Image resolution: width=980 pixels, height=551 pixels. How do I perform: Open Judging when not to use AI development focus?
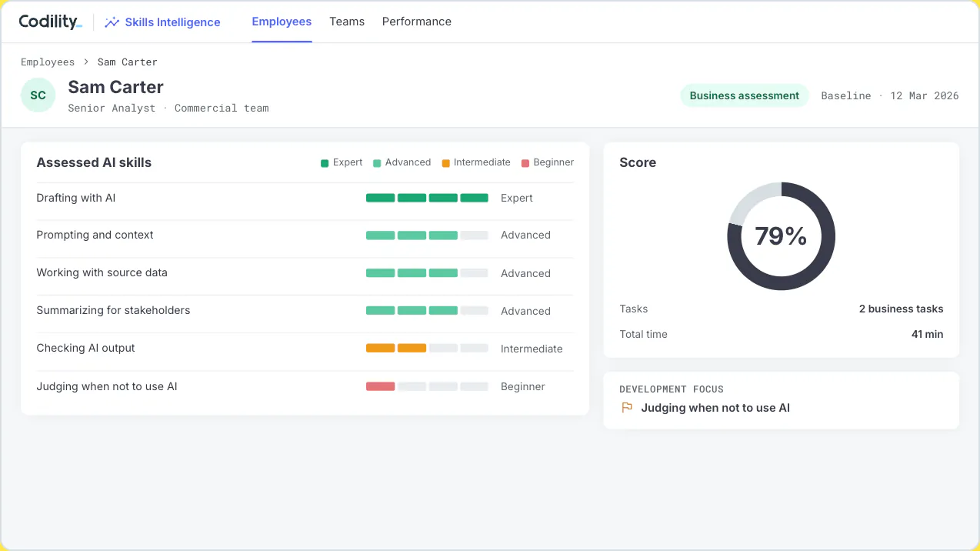(715, 408)
